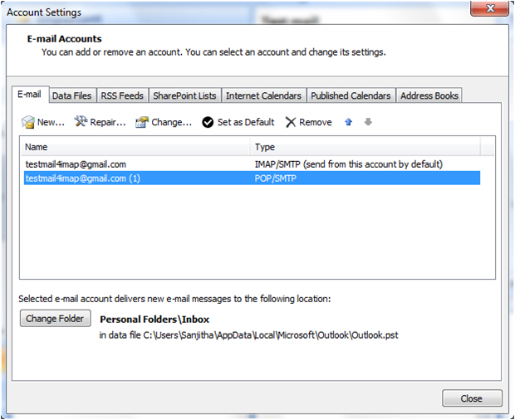Click the red X window close button
515x420 pixels.
coord(489,8)
